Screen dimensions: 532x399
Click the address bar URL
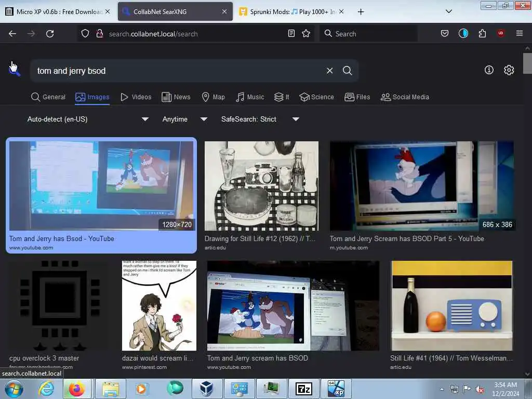(x=153, y=34)
